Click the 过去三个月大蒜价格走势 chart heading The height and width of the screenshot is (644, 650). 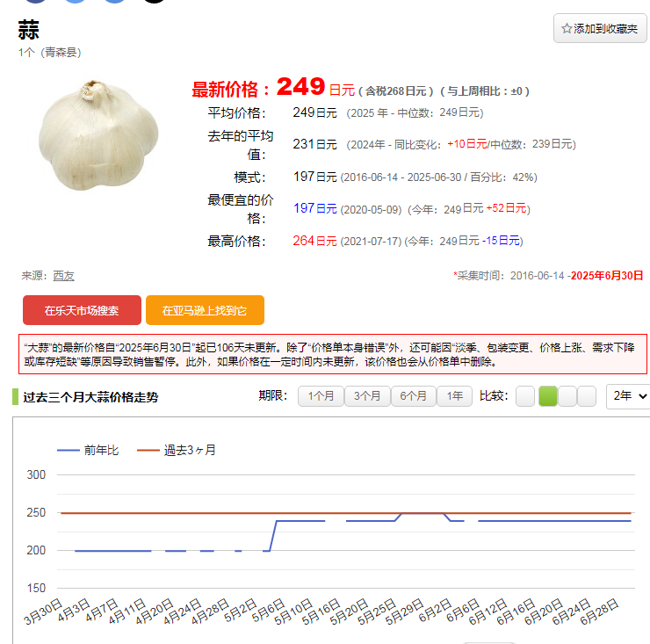(x=90, y=397)
